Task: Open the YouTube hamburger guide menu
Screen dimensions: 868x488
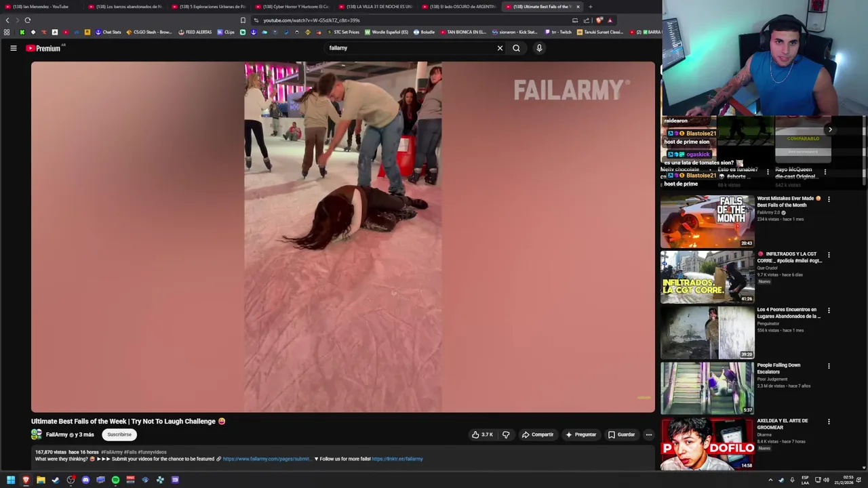Action: point(13,48)
